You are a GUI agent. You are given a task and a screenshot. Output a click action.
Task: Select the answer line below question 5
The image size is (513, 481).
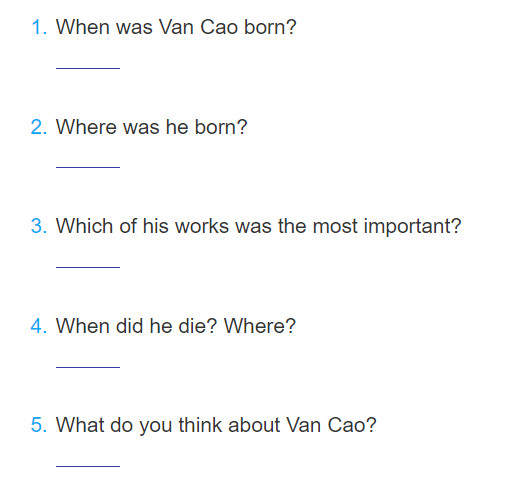[x=88, y=466]
